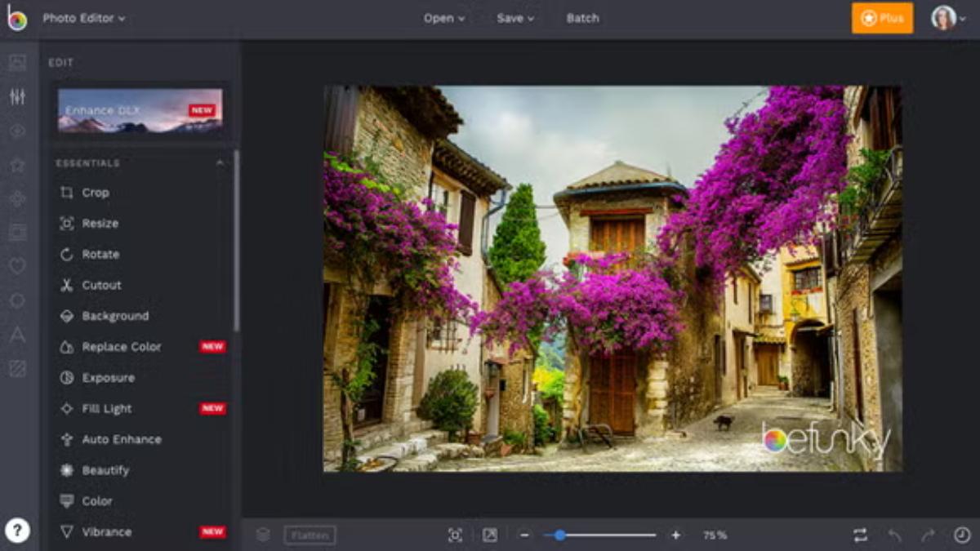Click the full-size view icon
The width and height of the screenshot is (980, 551).
pos(490,535)
